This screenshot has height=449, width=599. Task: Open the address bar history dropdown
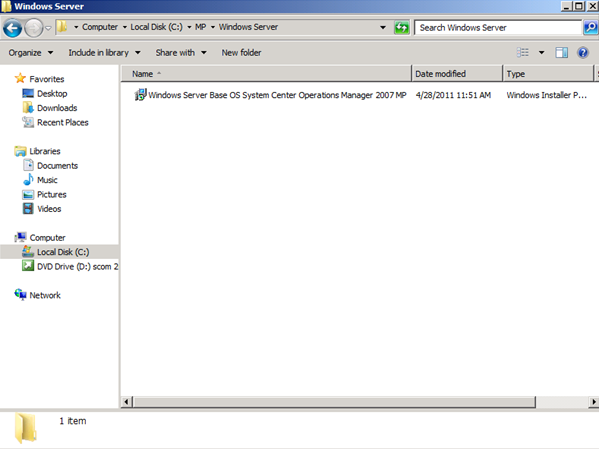[x=383, y=28]
